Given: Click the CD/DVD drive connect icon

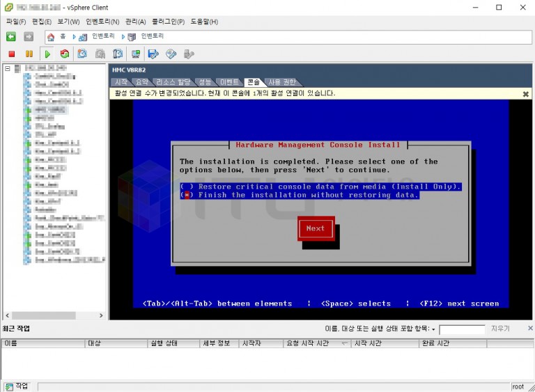Looking at the screenshot, I should [x=171, y=54].
